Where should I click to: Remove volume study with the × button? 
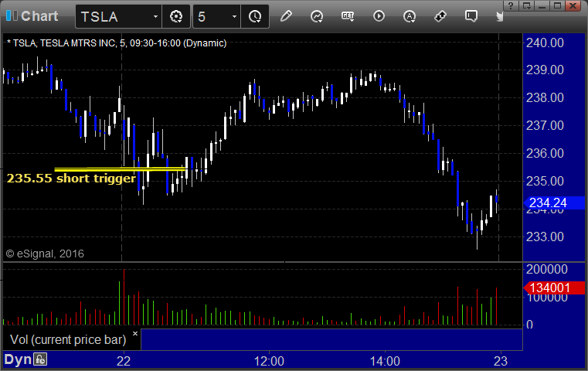click(x=135, y=333)
